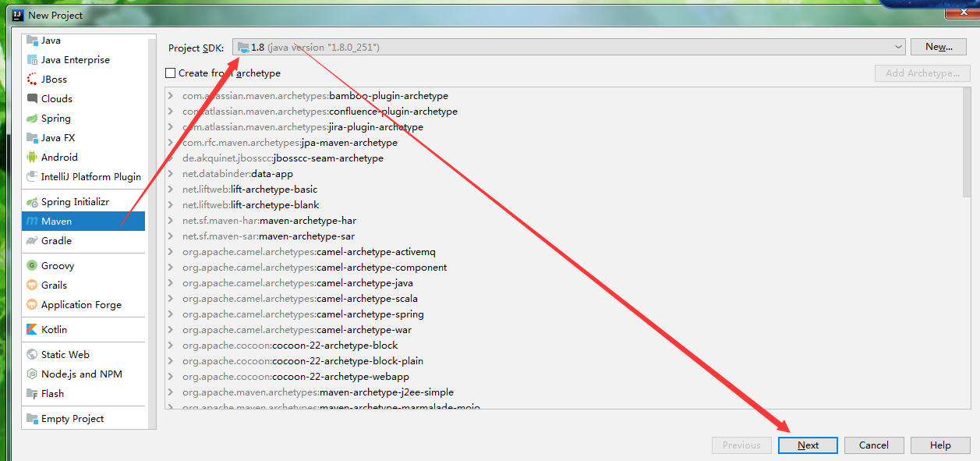Click the Add Archetype... button
Viewport: 980px width, 461px height.
[x=922, y=73]
